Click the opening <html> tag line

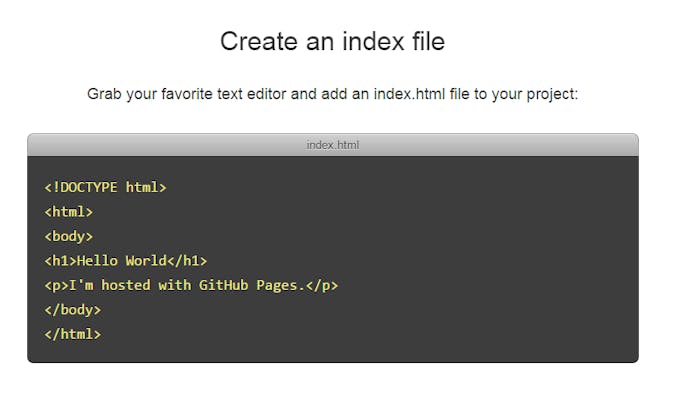(69, 212)
